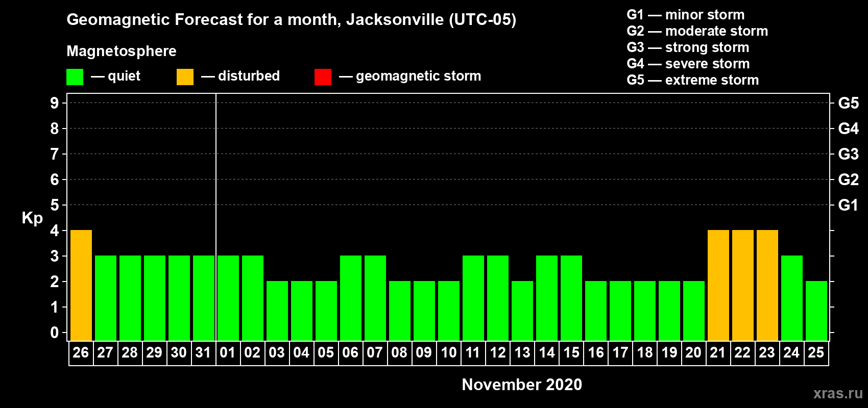Select the green bar for day 16
Image resolution: width=868 pixels, height=408 pixels.
coord(596,311)
